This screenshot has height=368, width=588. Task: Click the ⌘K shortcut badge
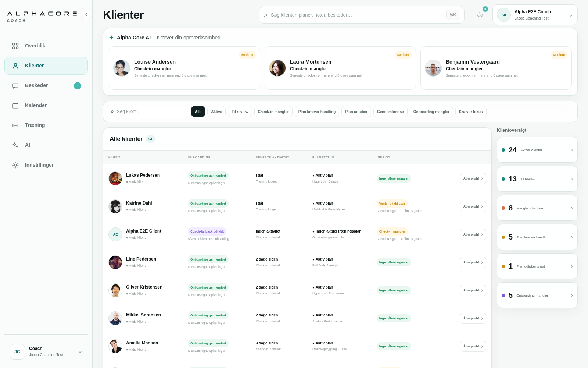pyautogui.click(x=453, y=15)
